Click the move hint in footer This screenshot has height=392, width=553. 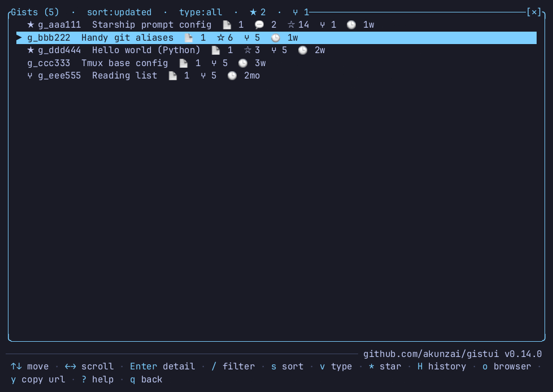pyautogui.click(x=29, y=367)
